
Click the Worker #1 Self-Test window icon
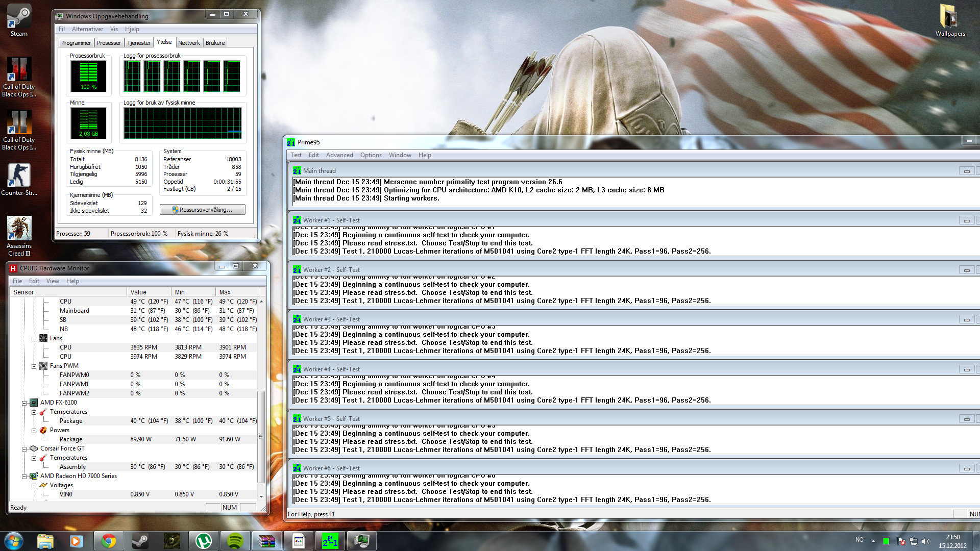(x=297, y=220)
